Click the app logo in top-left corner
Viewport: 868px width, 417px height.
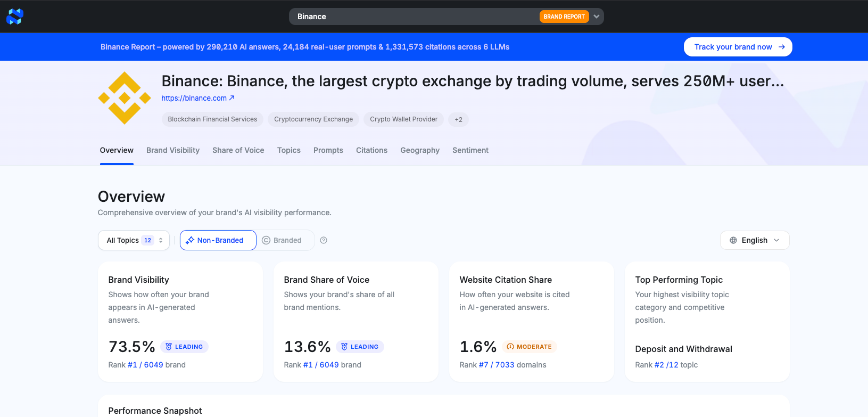15,17
